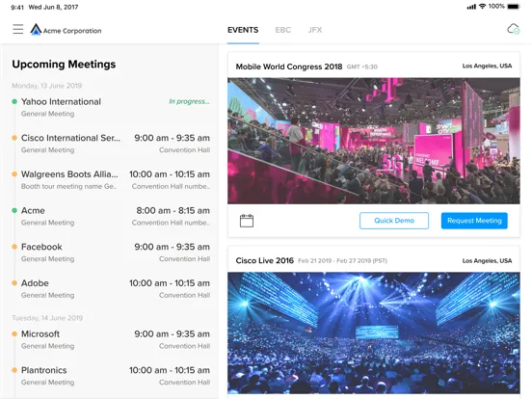532x399 pixels.
Task: Tap the battery indicator in status bar
Action: (x=514, y=7)
